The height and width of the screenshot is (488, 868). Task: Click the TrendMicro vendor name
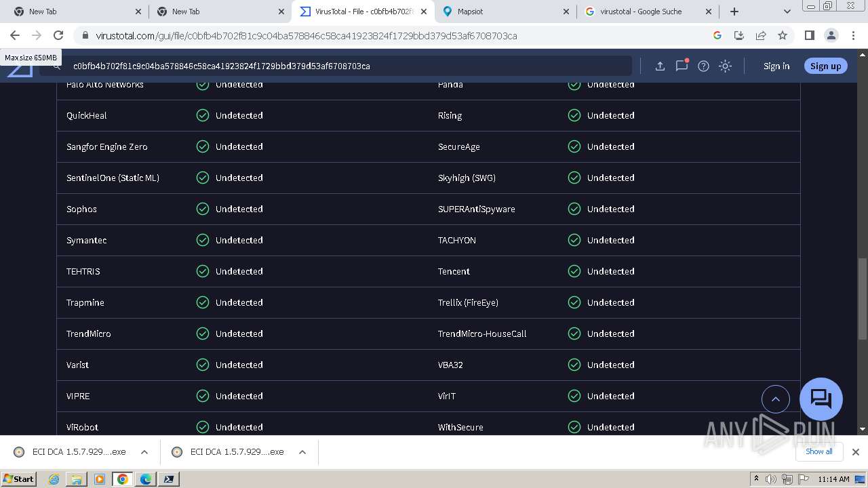[x=88, y=333]
